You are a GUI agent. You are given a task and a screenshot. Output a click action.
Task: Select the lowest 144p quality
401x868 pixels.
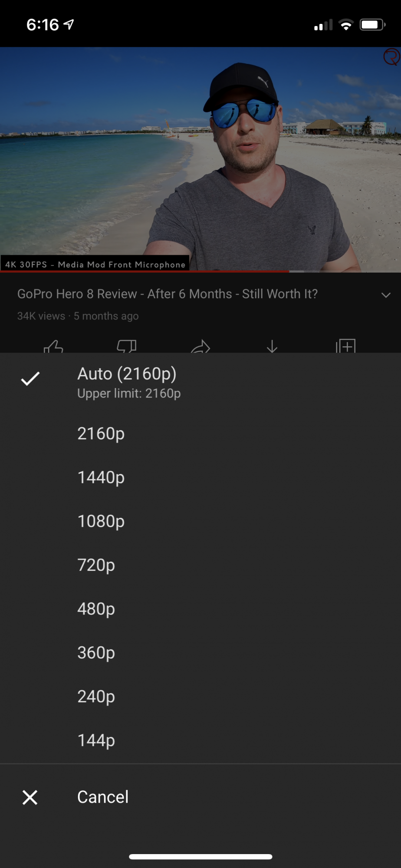(x=96, y=740)
